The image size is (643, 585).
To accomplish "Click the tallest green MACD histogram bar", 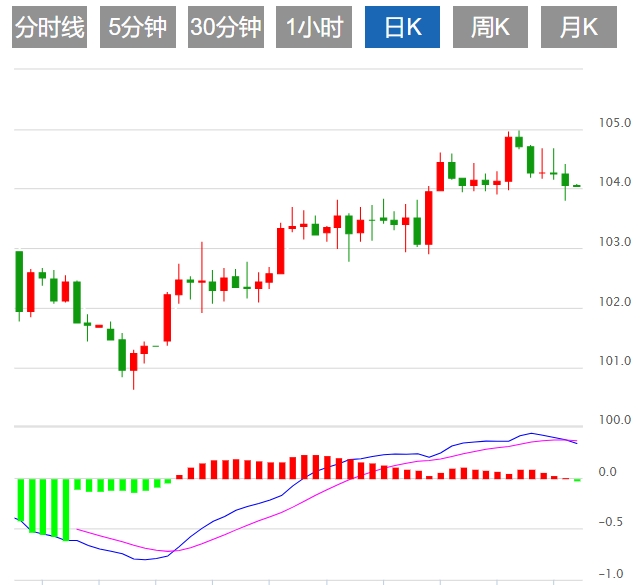I will [66, 510].
